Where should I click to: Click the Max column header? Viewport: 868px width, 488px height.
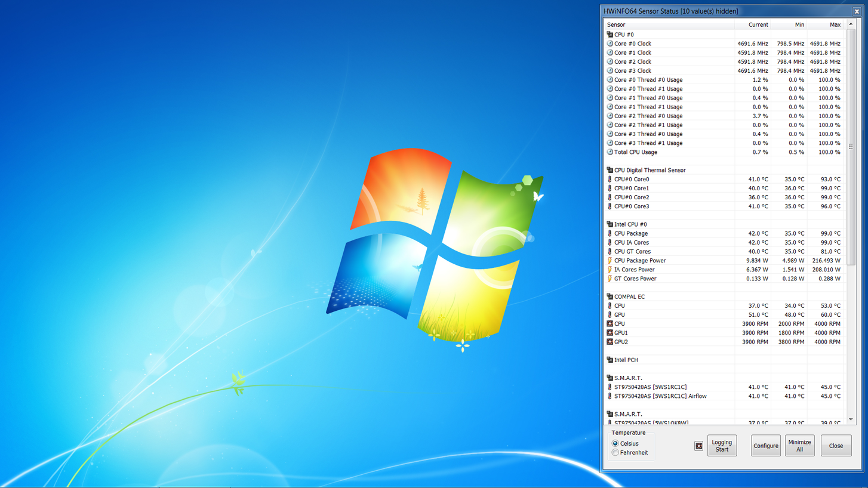835,24
